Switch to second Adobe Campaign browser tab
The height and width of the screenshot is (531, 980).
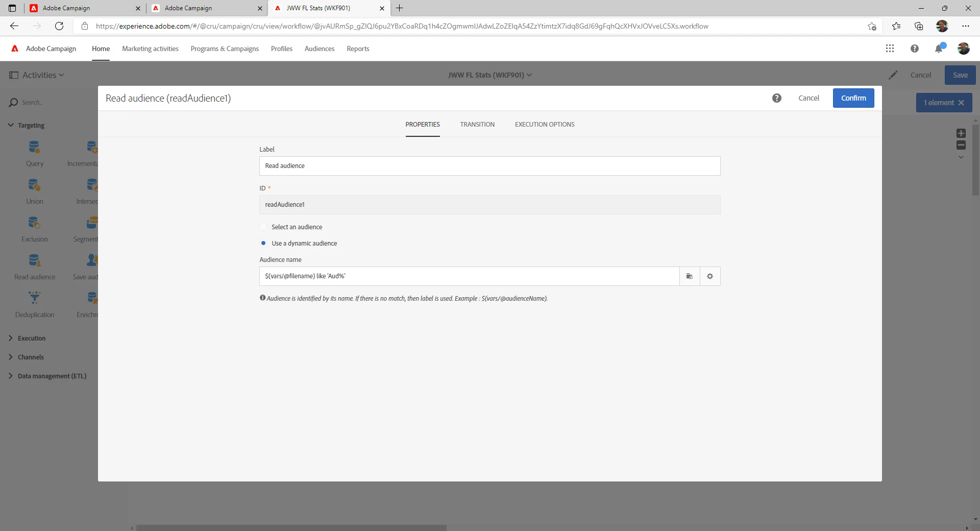pyautogui.click(x=207, y=8)
